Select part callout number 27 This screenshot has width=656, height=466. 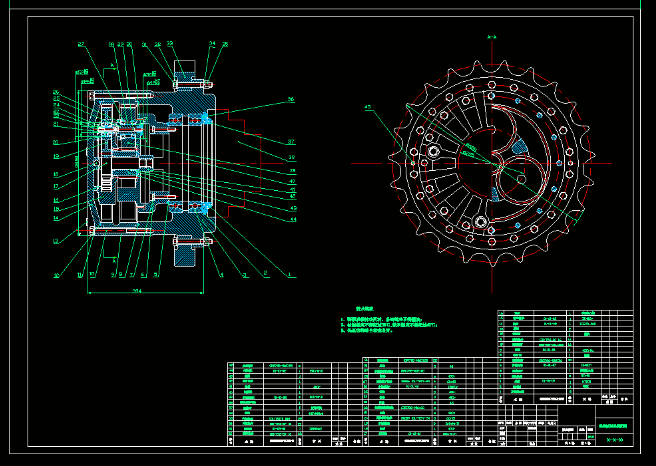tap(81, 44)
